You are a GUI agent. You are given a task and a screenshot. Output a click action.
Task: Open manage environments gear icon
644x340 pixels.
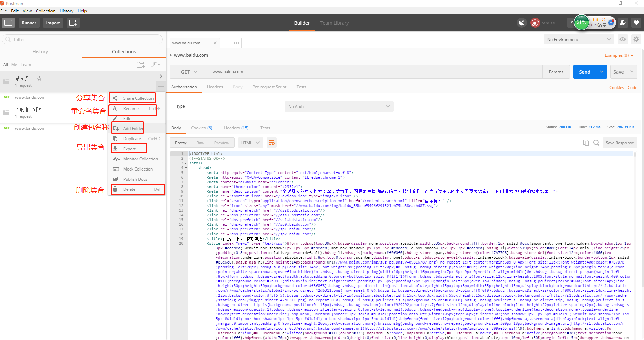pos(636,39)
